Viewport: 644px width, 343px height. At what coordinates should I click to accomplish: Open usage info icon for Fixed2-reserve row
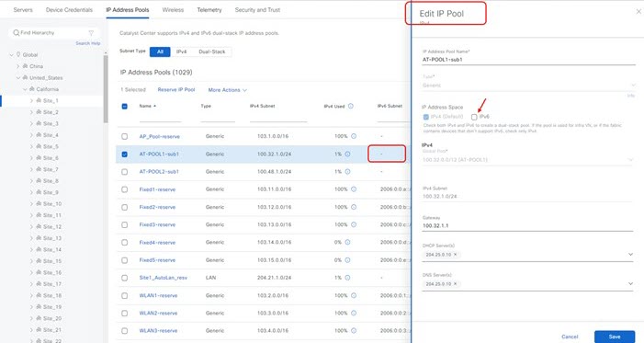point(354,207)
